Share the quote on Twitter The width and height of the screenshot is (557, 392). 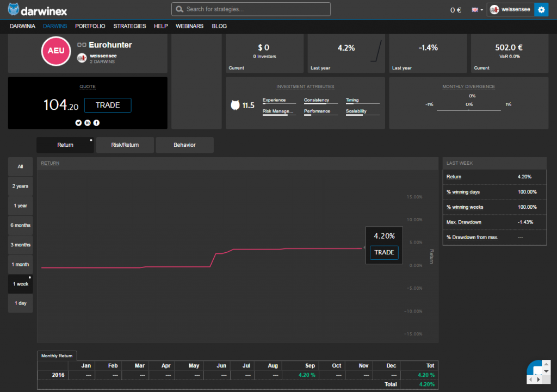78,123
